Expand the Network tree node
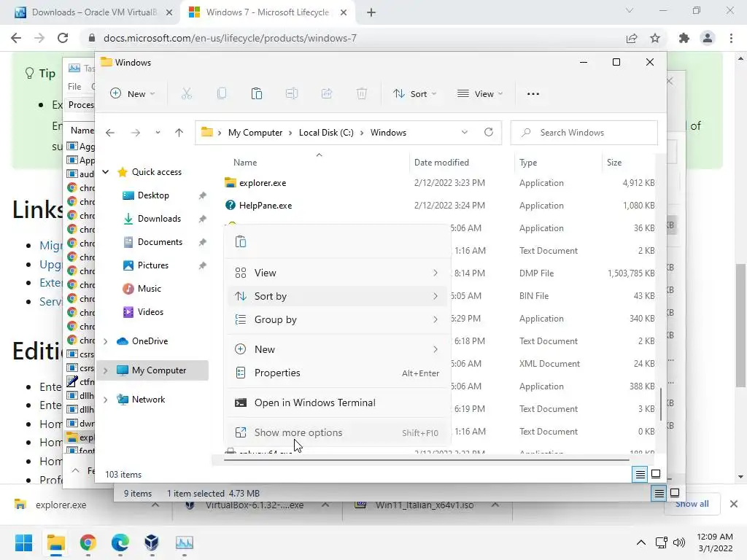747x560 pixels. click(x=106, y=400)
